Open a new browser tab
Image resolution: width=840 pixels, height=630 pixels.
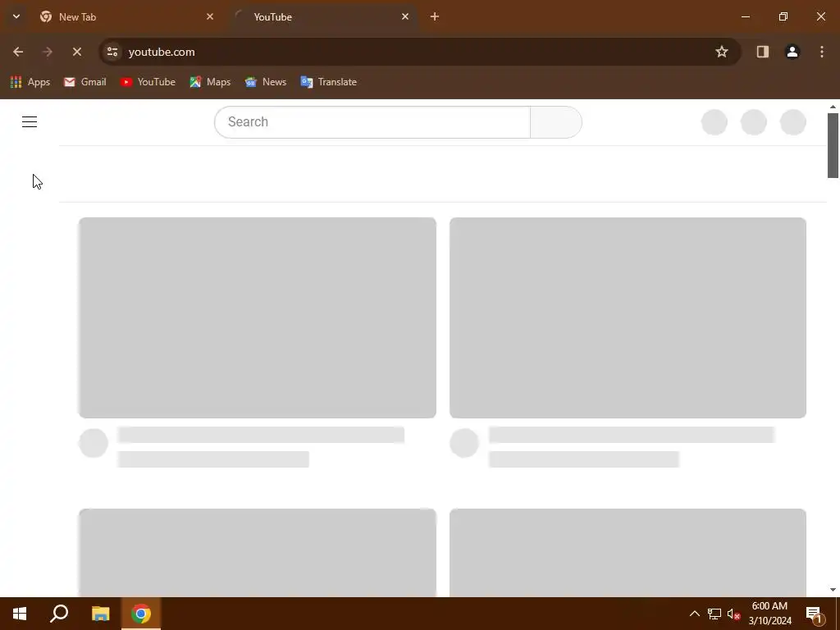point(435,16)
